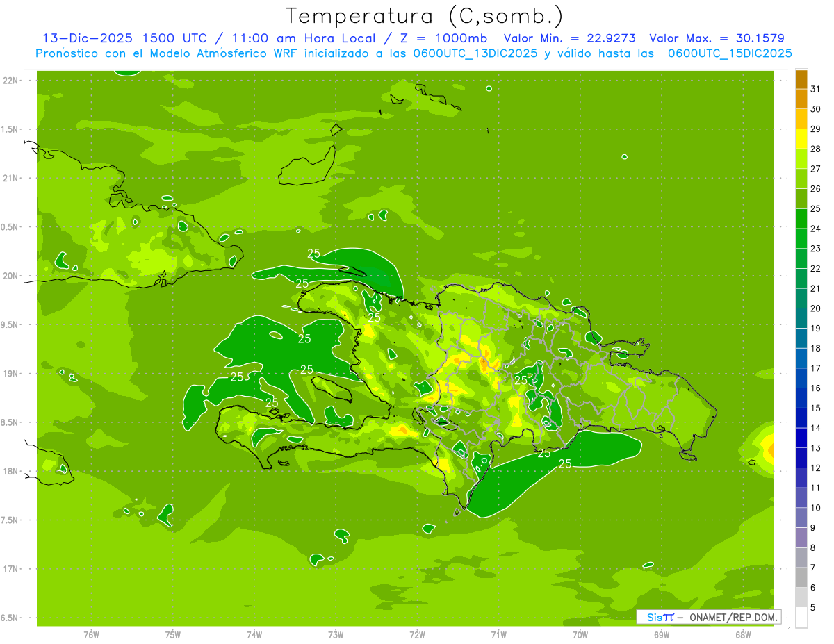
Task: Click the 68W longitude axis label
Action: (x=743, y=634)
